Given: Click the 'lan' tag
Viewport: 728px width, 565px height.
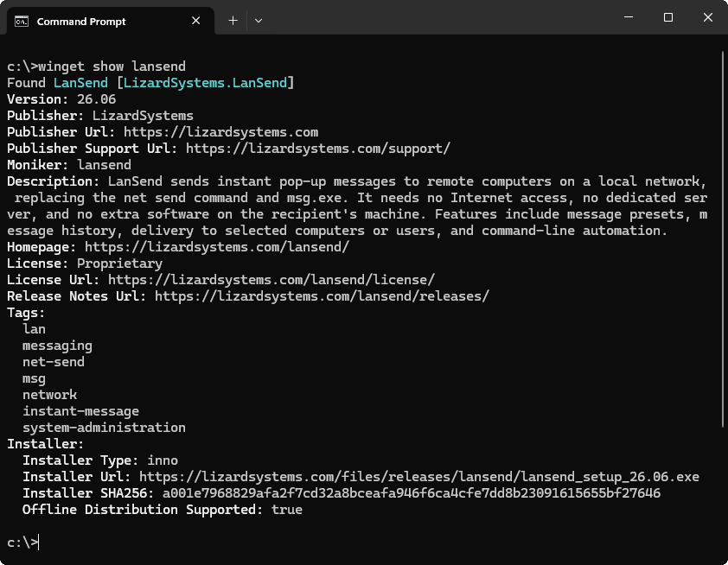Looking at the screenshot, I should [35, 329].
